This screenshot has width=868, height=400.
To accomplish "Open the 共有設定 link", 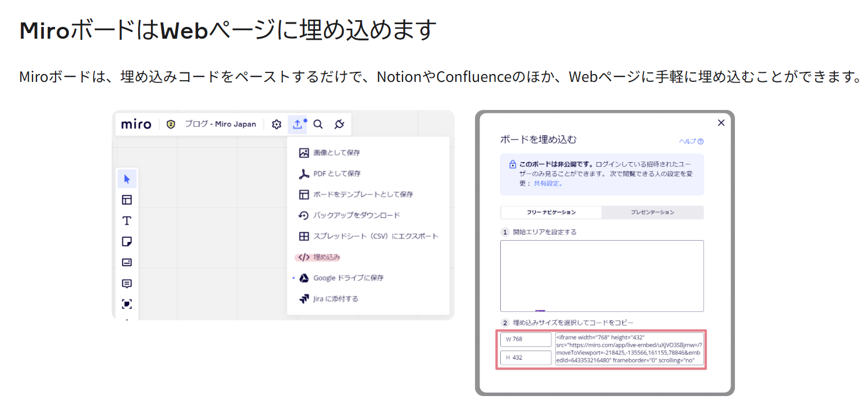I will pos(547,183).
